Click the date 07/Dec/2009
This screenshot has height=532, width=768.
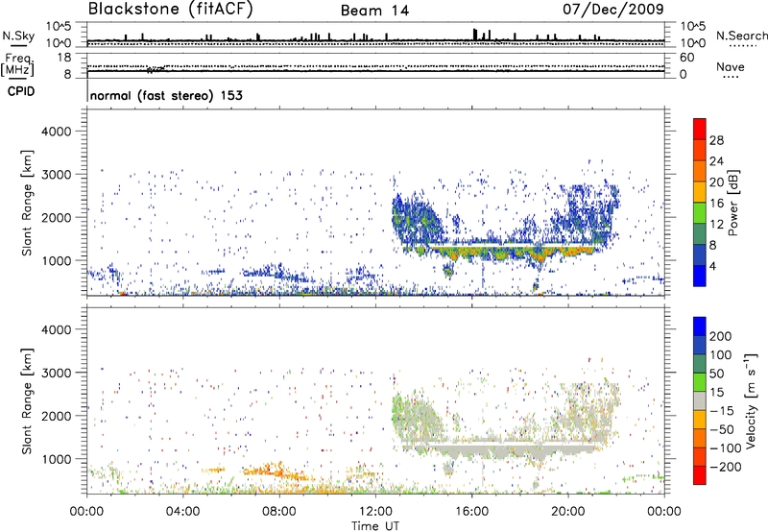[x=612, y=10]
